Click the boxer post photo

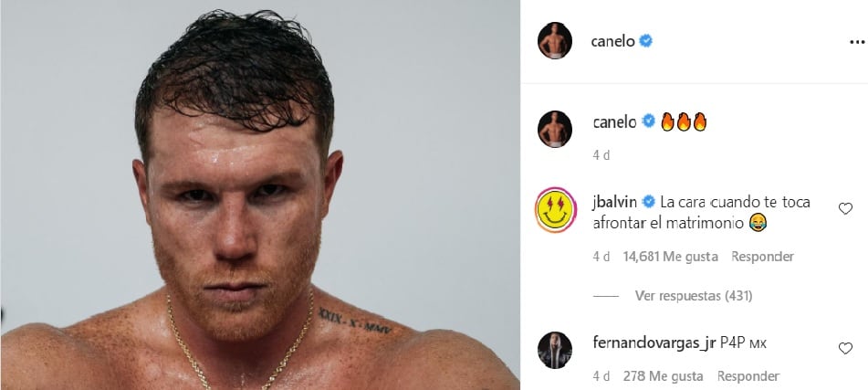[x=259, y=195]
